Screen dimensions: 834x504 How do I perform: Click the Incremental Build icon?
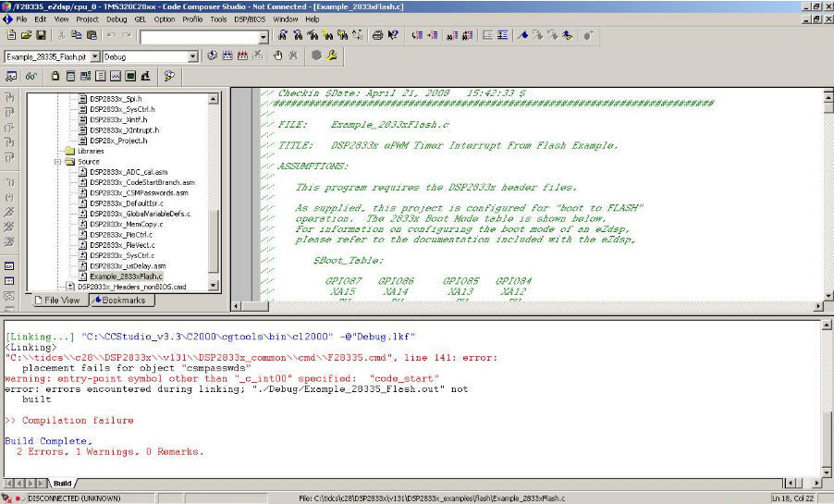click(x=227, y=55)
